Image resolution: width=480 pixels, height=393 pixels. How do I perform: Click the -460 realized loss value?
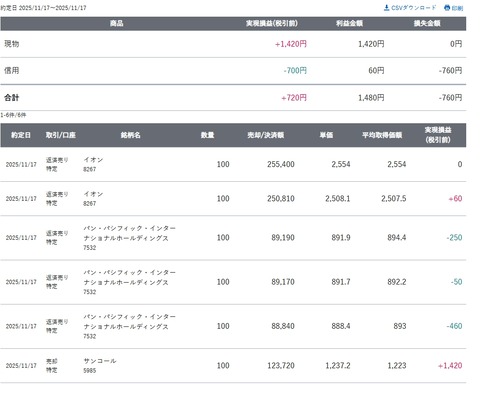454,326
